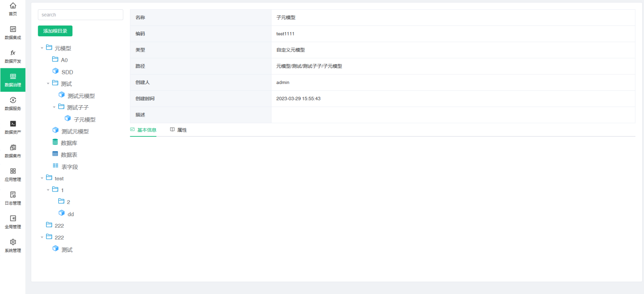644x294 pixels.
Task: Click the 数据集市 sidebar icon
Action: click(13, 148)
